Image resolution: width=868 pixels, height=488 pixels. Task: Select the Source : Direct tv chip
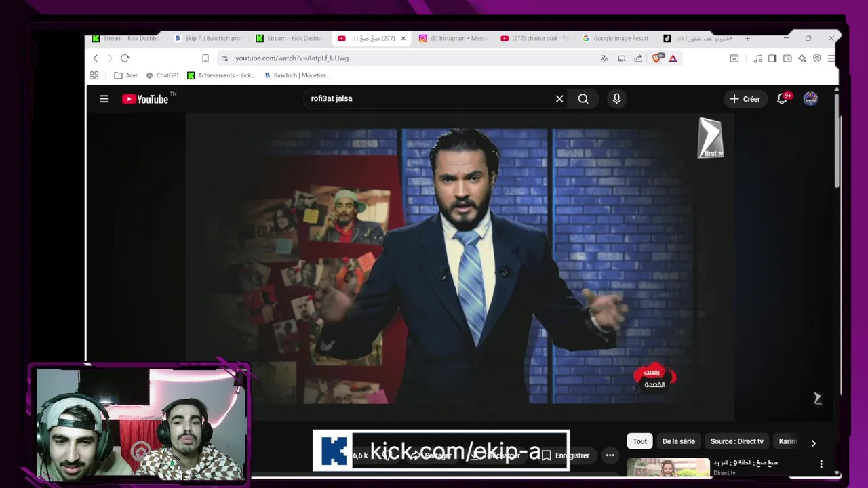point(736,441)
